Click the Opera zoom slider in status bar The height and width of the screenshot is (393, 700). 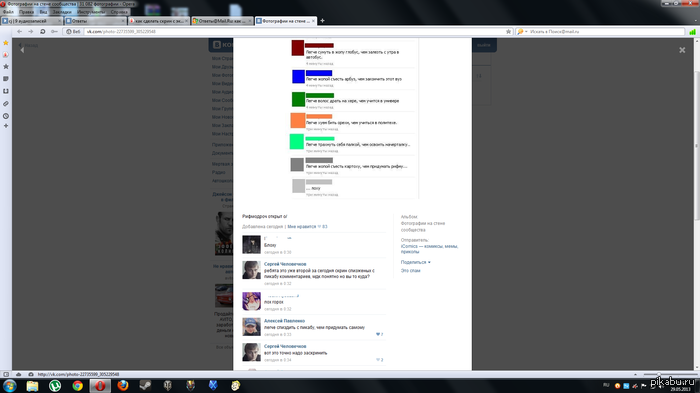coord(669,374)
